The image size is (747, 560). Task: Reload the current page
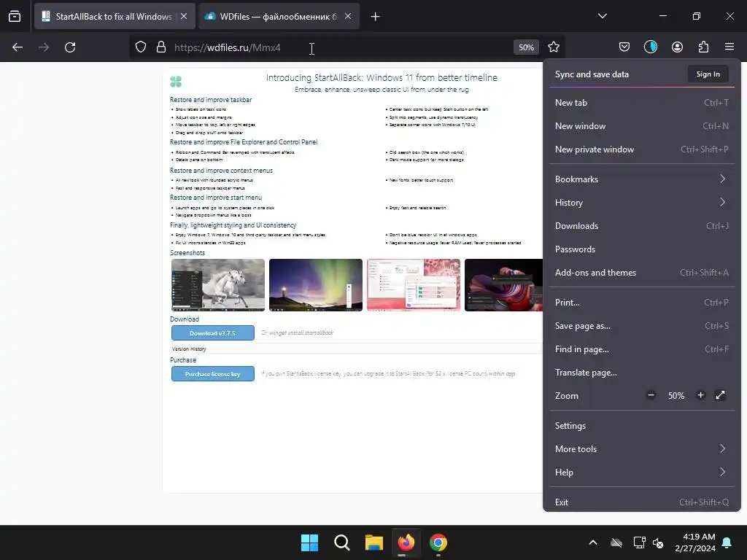pos(70,47)
